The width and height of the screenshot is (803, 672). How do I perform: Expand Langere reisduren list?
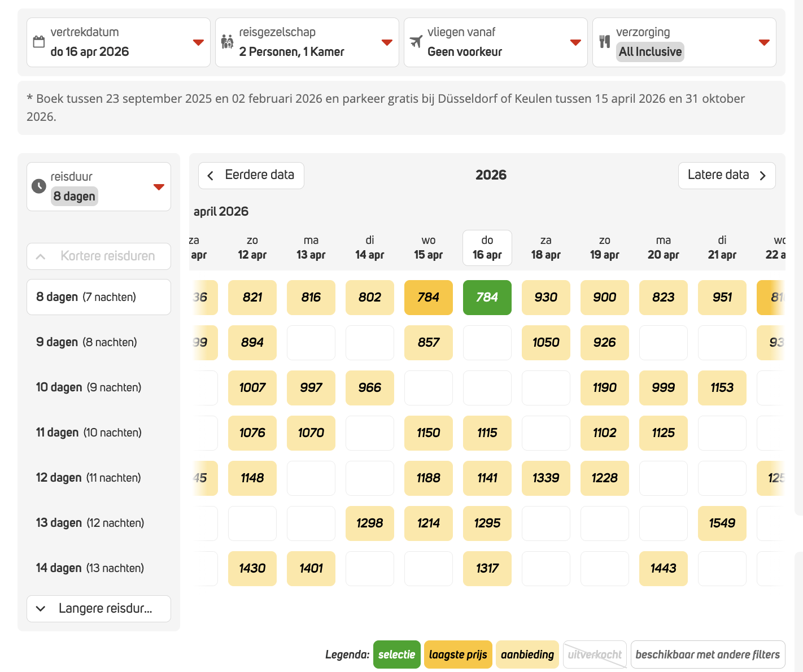pyautogui.click(x=99, y=609)
